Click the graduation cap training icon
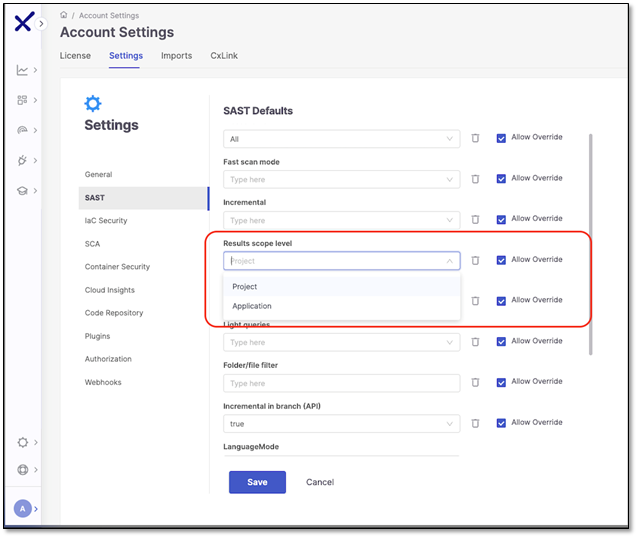Viewport: 638px width, 538px height. tap(22, 190)
